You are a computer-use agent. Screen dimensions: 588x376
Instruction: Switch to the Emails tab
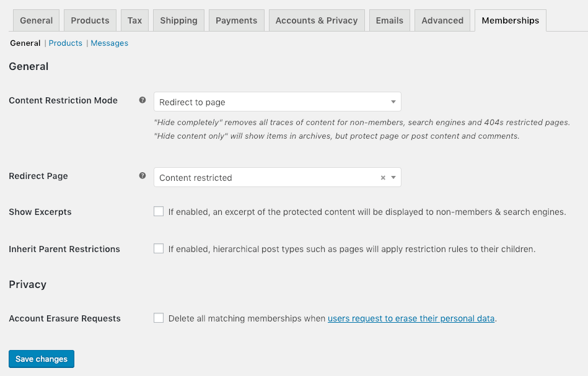[389, 20]
